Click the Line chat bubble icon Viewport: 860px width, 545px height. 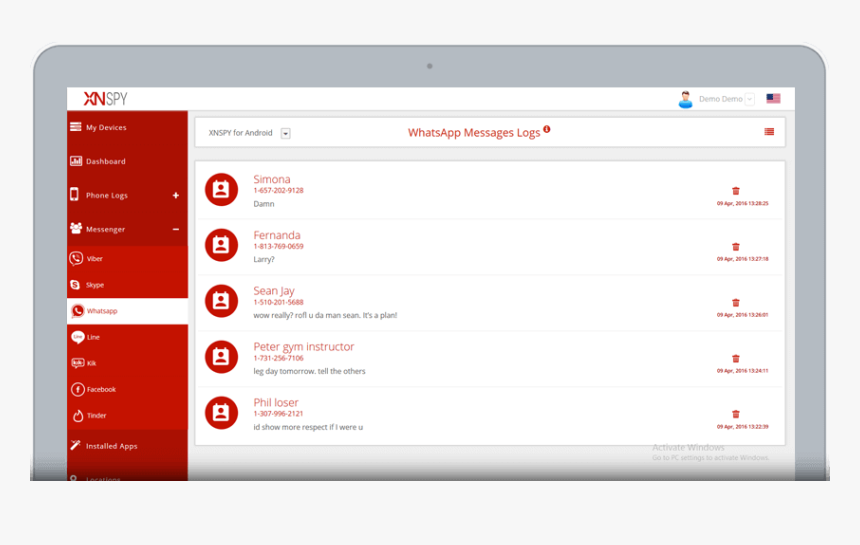coord(78,337)
